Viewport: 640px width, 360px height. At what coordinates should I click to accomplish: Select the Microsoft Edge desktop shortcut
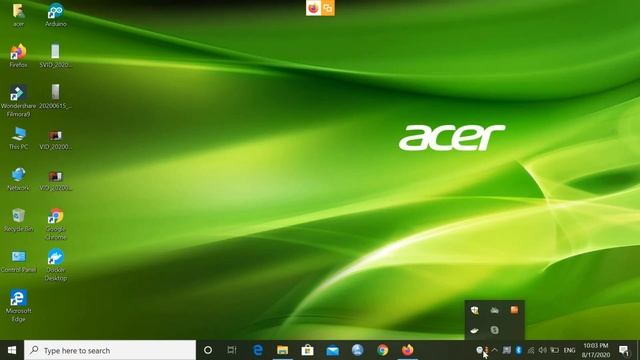pos(18,306)
